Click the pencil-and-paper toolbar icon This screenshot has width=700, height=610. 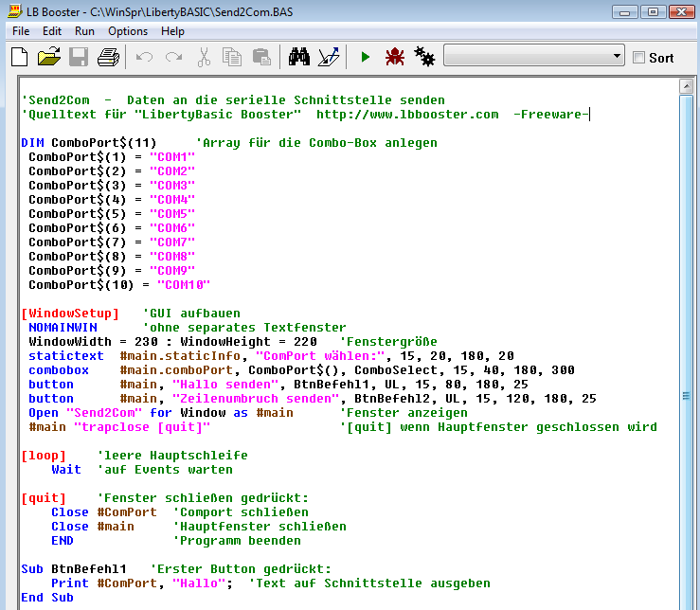pos(329,57)
